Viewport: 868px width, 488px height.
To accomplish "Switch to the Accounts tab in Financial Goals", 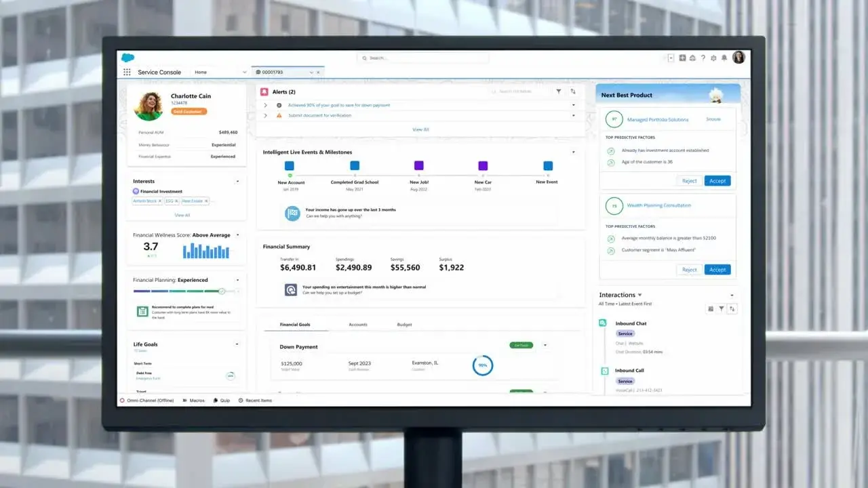I will [358, 325].
